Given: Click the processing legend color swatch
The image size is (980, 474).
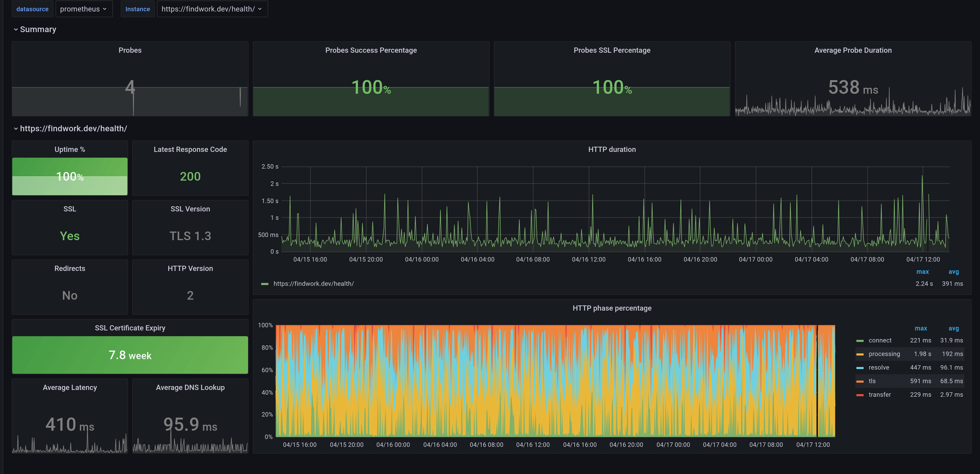Looking at the screenshot, I should 860,354.
